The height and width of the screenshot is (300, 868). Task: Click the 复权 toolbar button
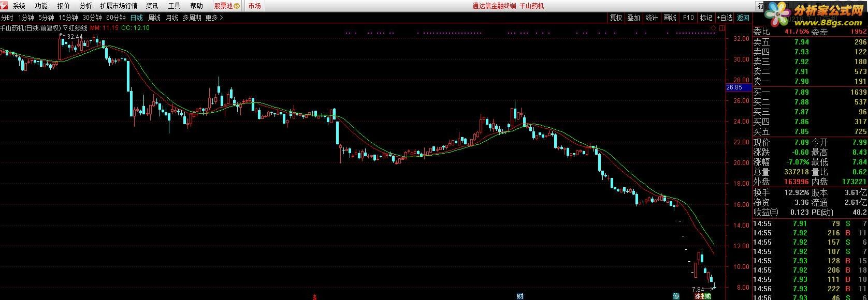(x=616, y=18)
